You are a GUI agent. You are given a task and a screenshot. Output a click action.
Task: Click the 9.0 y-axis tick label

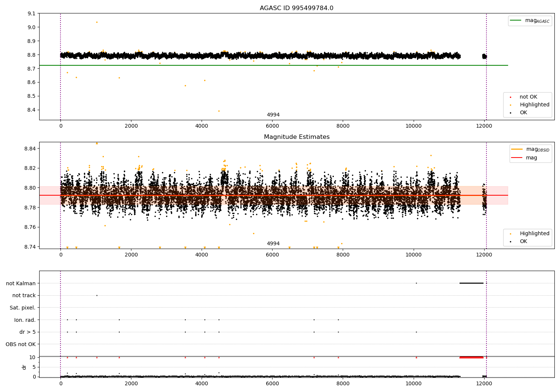(32, 27)
